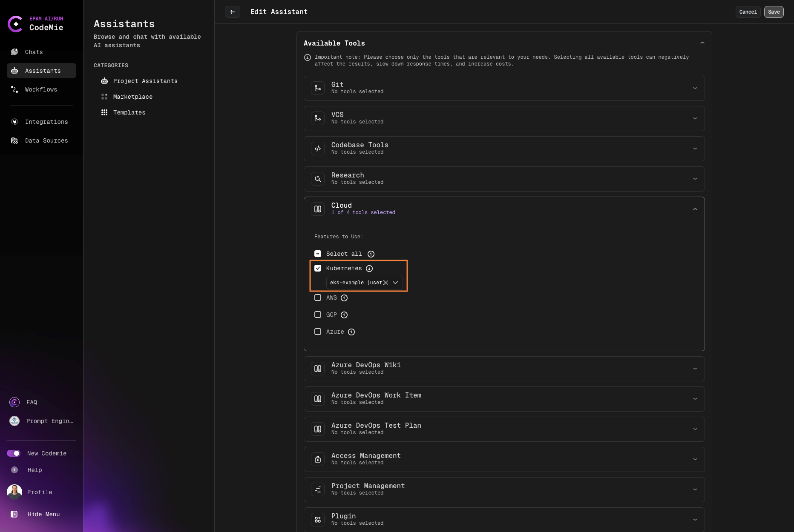Collapse the Cloud tools section
The width and height of the screenshot is (794, 532).
695,209
